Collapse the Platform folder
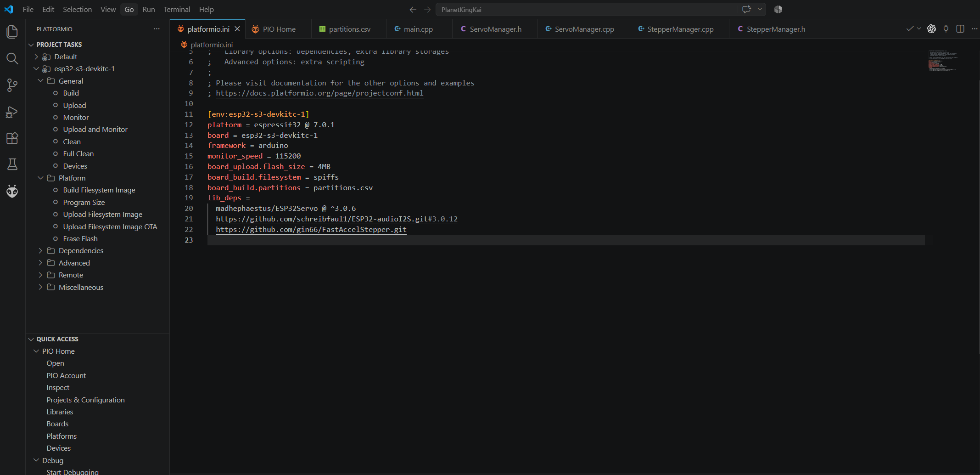 [x=40, y=178]
